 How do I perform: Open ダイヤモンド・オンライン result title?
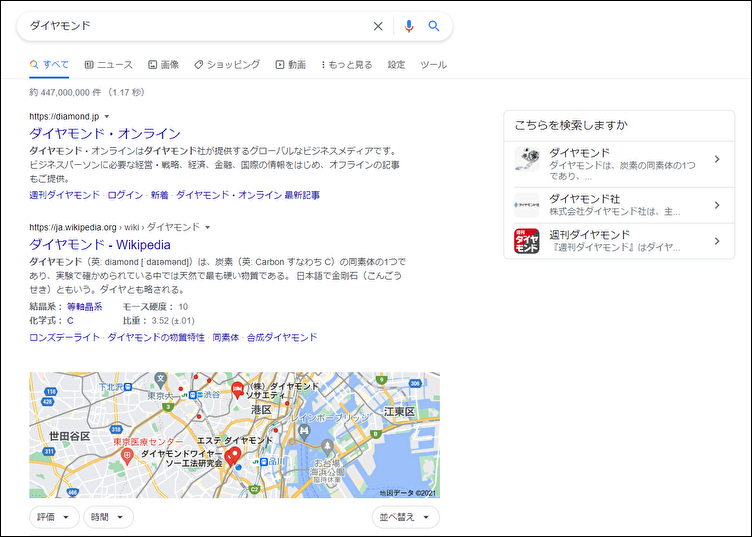click(x=105, y=133)
